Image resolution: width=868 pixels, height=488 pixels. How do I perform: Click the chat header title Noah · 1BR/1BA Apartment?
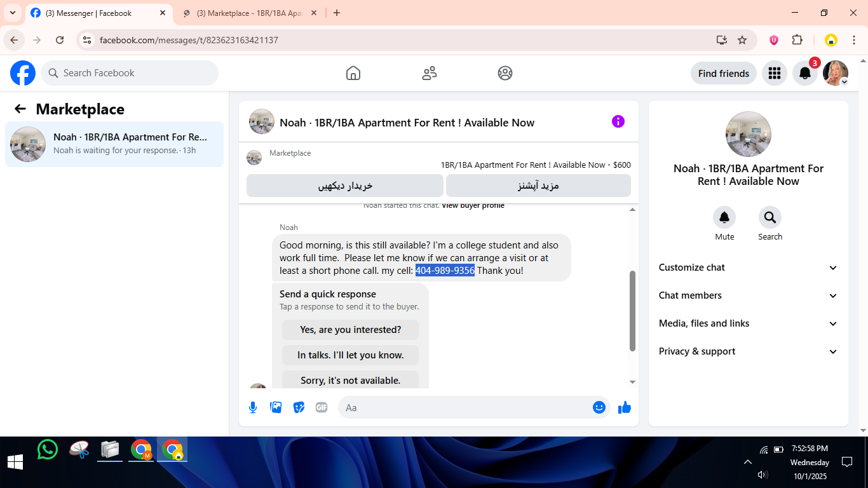tap(407, 123)
